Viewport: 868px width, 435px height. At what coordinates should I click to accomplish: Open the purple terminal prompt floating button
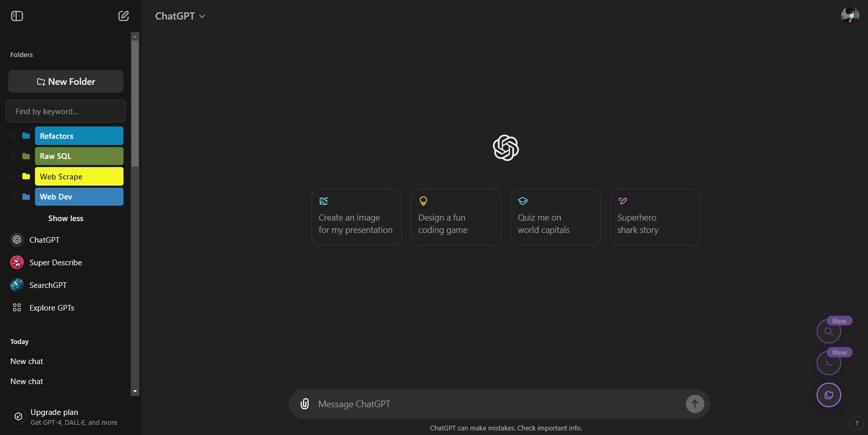click(x=829, y=363)
